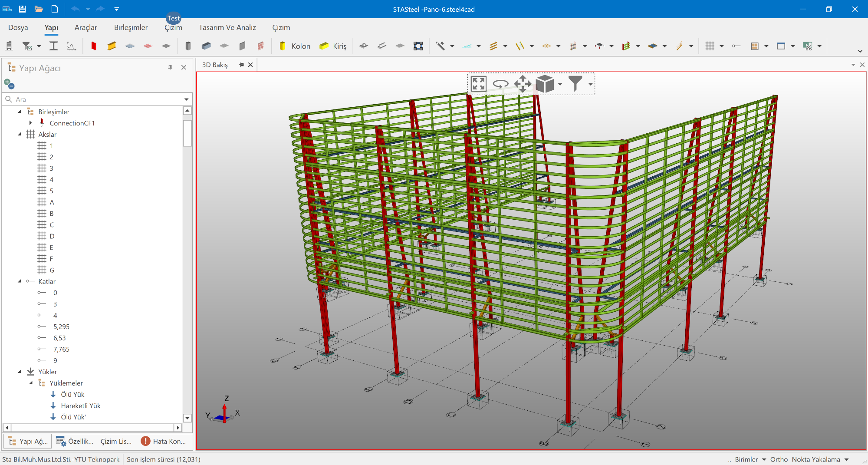Click the orange steel beam icon
The width and height of the screenshot is (868, 465).
pos(112,46)
